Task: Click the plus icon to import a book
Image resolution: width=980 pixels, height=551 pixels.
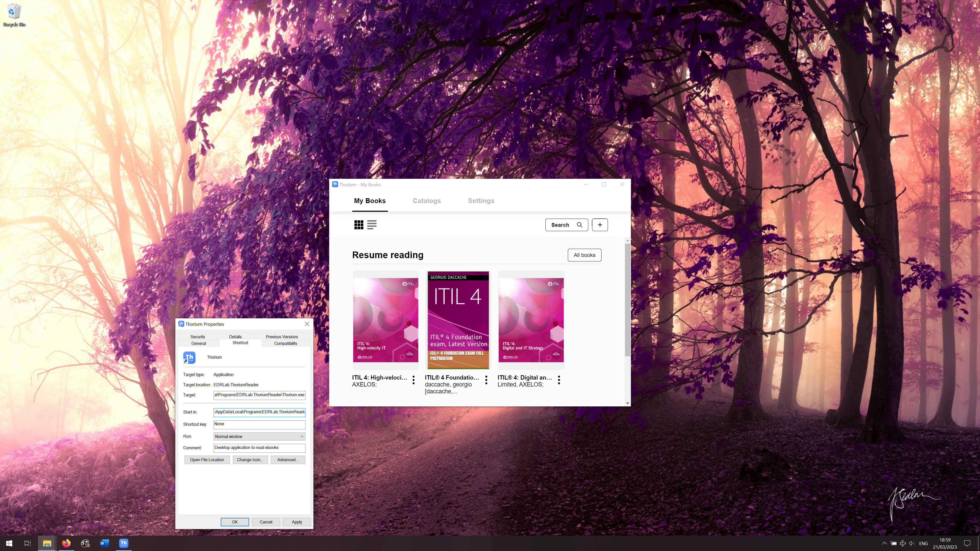Action: (599, 225)
